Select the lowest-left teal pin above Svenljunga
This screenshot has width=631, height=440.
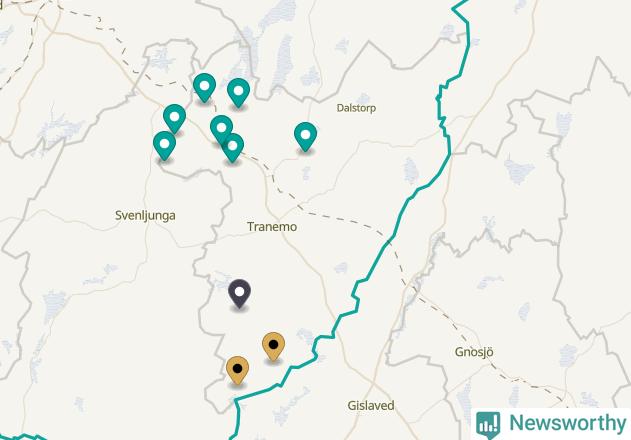coord(165,145)
